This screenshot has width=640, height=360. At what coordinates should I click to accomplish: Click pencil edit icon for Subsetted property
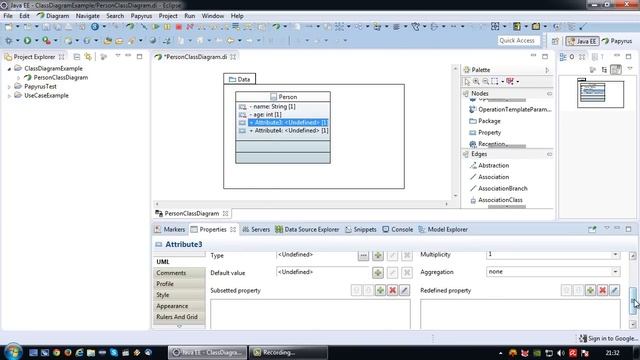[x=404, y=290]
